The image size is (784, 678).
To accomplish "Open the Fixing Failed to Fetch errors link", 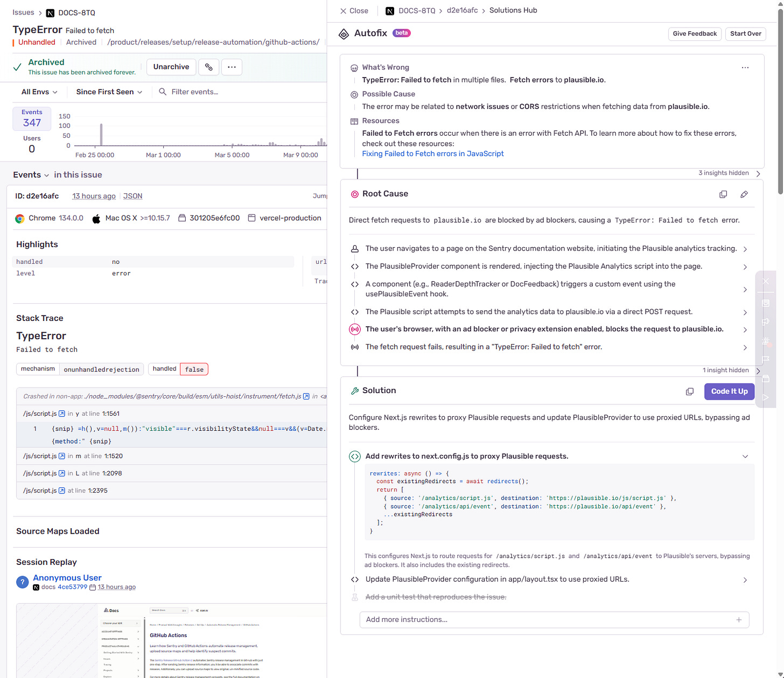I will pyautogui.click(x=432, y=153).
